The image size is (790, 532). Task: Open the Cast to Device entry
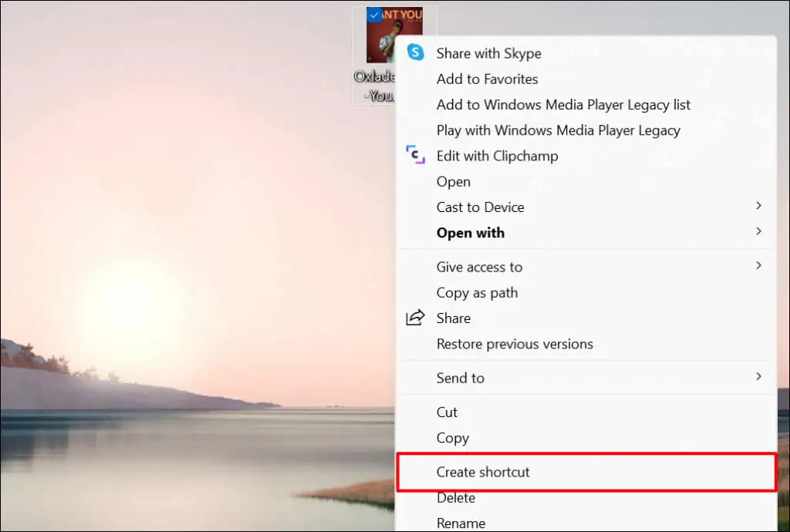tap(586, 207)
